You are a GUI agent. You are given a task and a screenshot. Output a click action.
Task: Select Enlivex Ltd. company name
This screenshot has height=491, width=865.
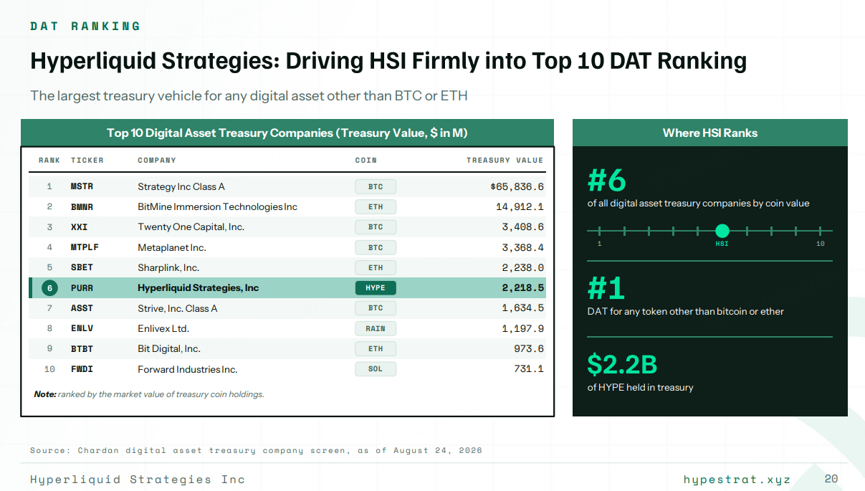point(163,329)
